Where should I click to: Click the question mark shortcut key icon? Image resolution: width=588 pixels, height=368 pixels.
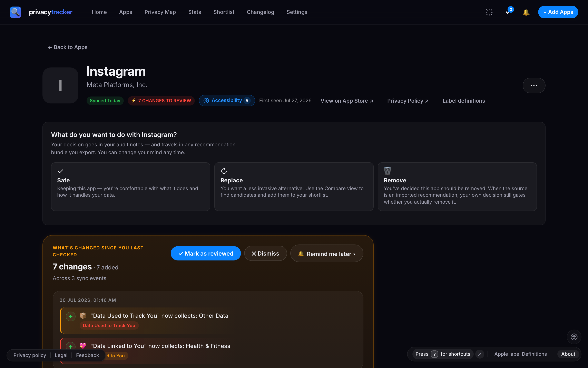(x=434, y=354)
